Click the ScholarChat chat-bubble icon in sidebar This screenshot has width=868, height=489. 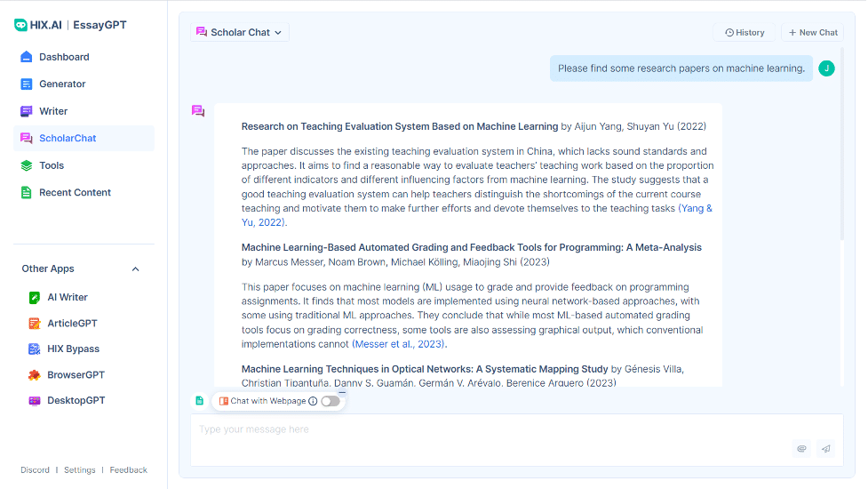tap(26, 139)
